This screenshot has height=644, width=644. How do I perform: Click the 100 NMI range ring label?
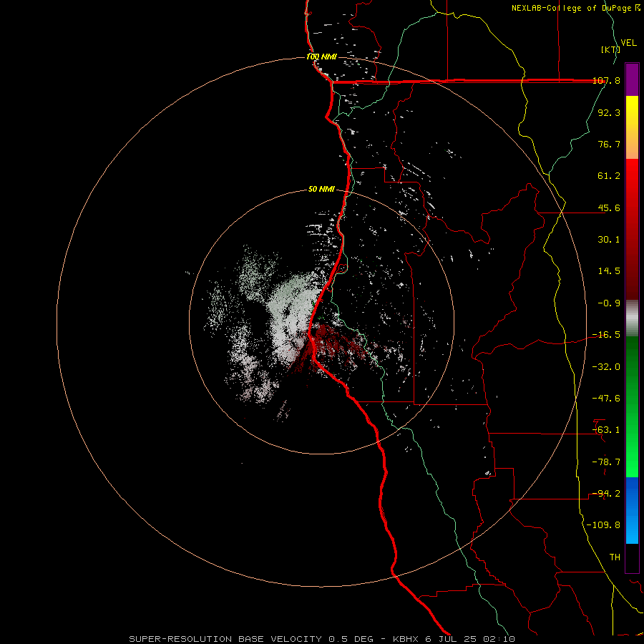321,57
